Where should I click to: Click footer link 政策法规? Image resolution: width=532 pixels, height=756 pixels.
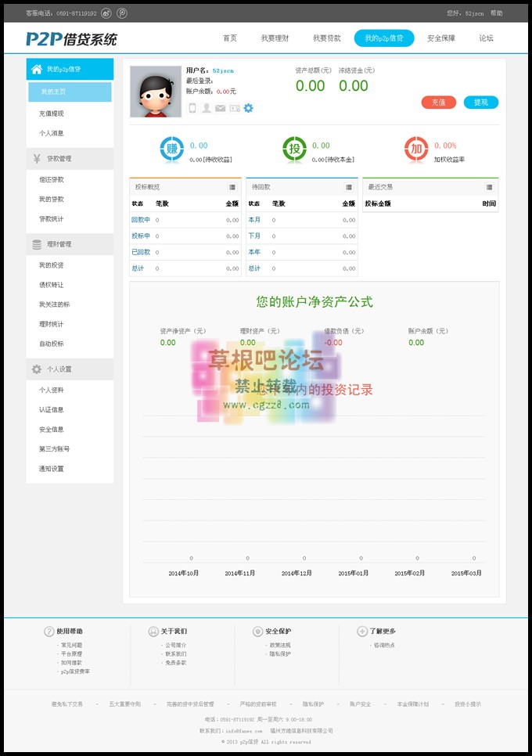coord(280,645)
